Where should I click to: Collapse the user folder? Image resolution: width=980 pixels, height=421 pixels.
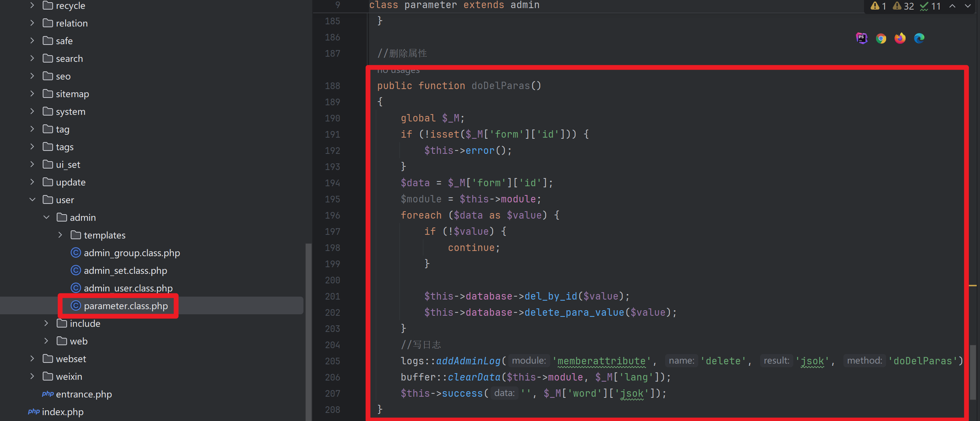pos(32,200)
